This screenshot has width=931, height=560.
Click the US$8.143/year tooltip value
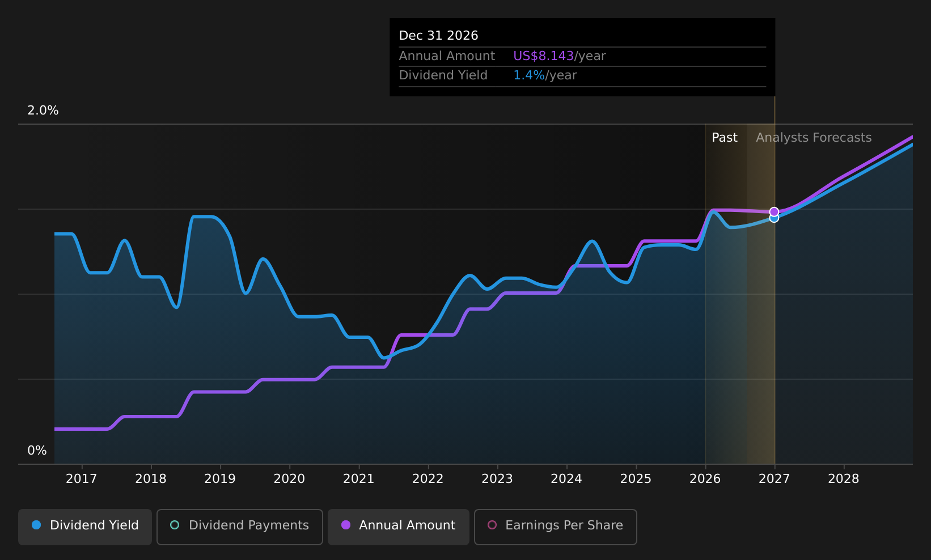[x=560, y=56]
